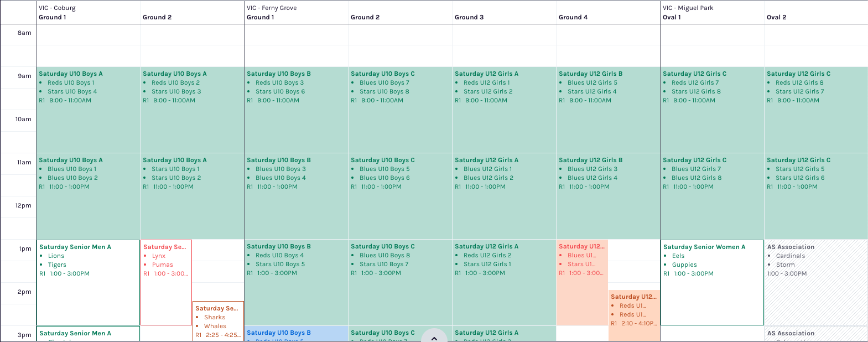This screenshot has height=342, width=868.
Task: Click the blue Saturday U10 Boys B 3pm match
Action: point(296,333)
